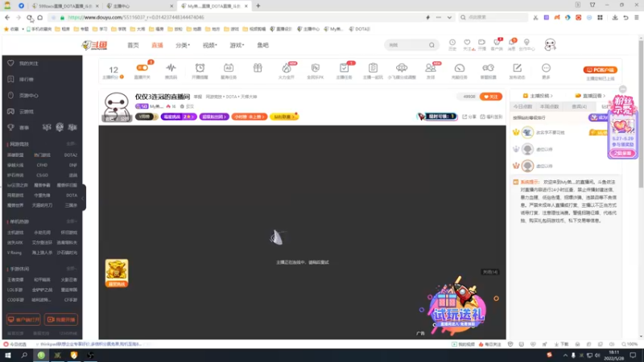
Task: Select CSGO category in sidebar
Action: coord(43,175)
